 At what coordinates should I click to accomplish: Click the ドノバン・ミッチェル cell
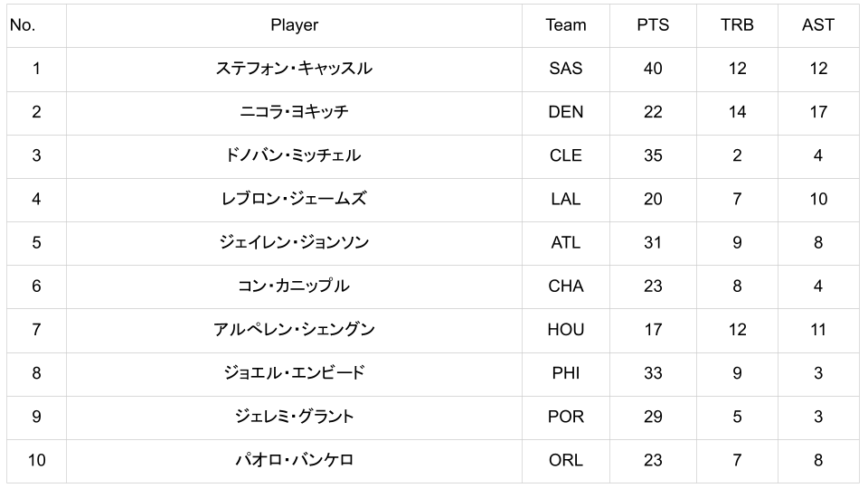(x=294, y=155)
